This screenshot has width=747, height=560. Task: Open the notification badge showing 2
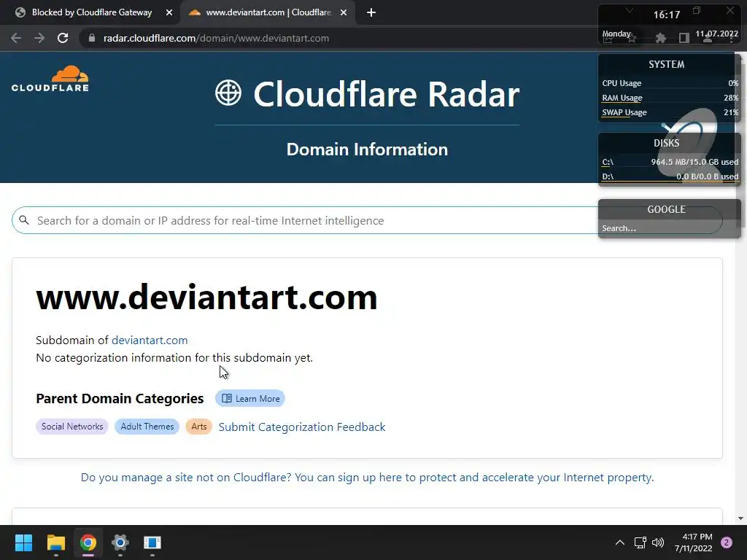(727, 542)
